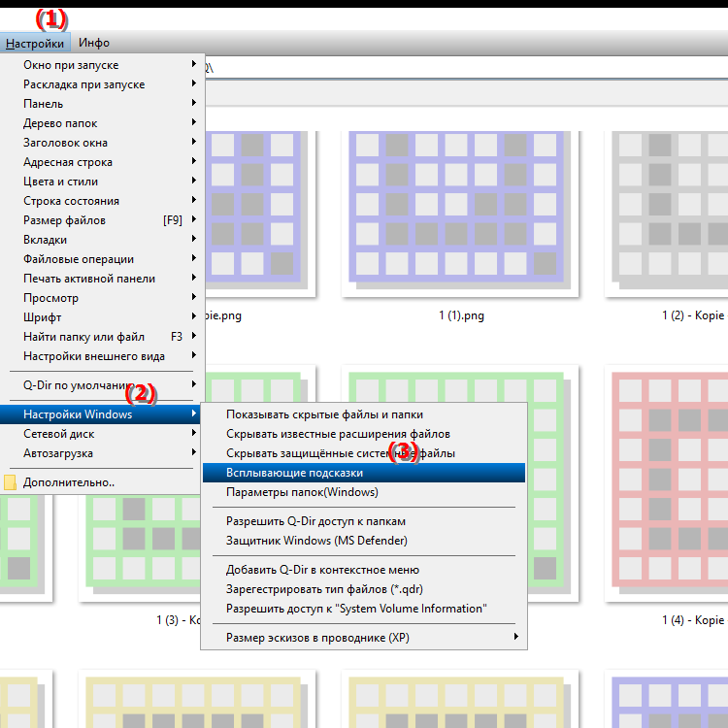Open Печать активной панели submenu

[102, 279]
